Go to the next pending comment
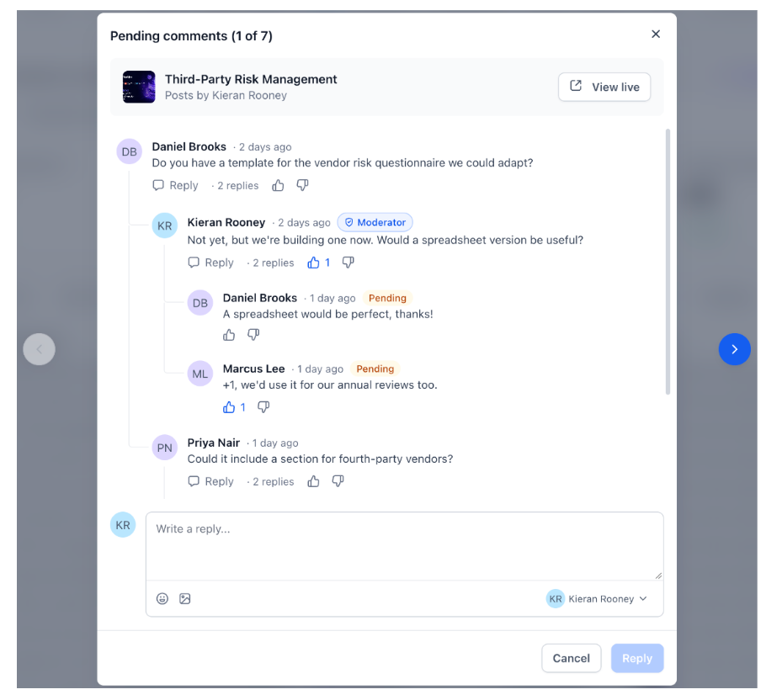This screenshot has width=766, height=700. [734, 349]
